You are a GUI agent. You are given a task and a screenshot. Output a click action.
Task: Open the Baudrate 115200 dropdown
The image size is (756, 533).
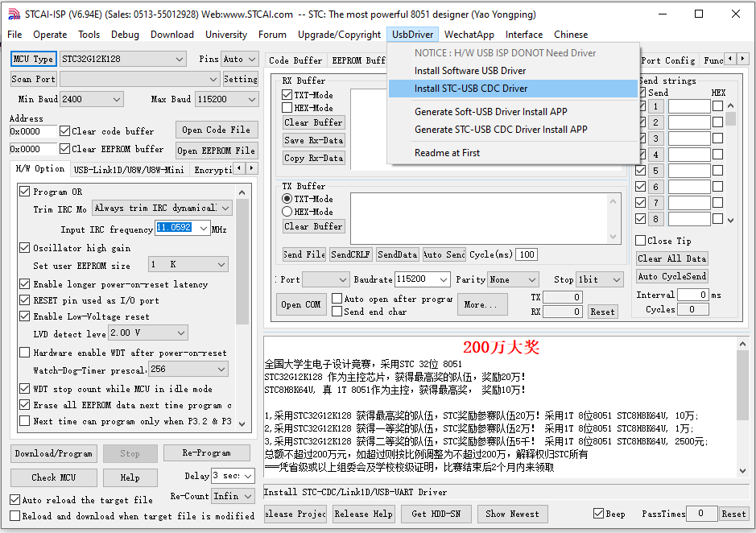tap(443, 279)
